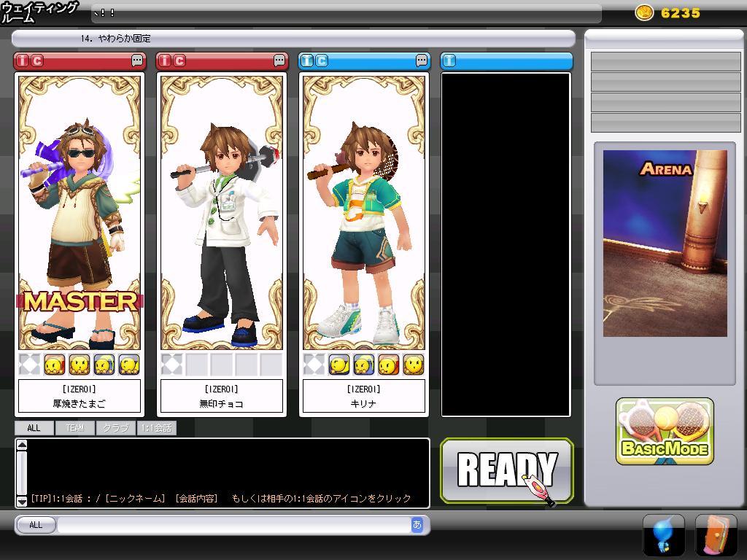Switch to the TEAM chat tab
The image size is (747, 560).
point(74,428)
